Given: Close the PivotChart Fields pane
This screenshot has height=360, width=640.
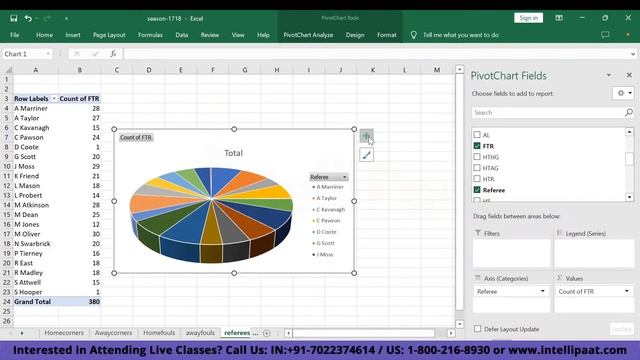Looking at the screenshot, I should tap(629, 75).
